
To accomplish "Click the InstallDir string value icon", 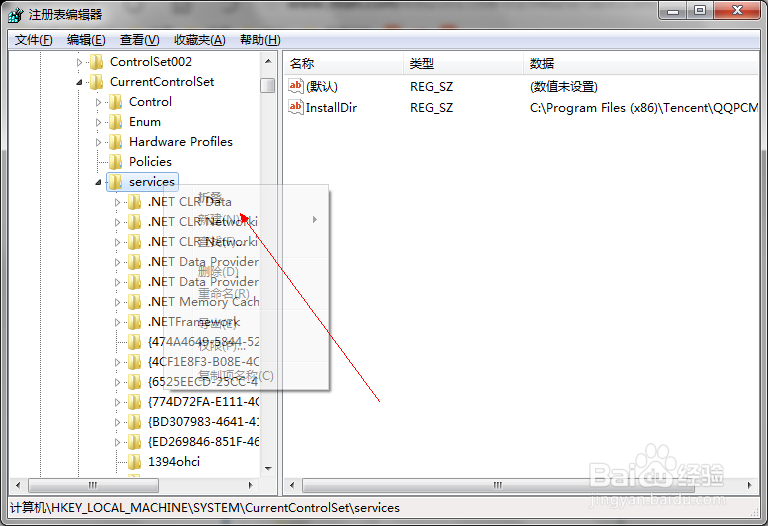I will point(295,107).
